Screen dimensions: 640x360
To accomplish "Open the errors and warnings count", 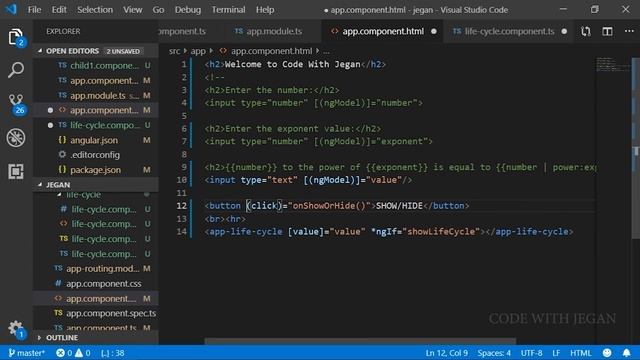I will pyautogui.click(x=73, y=353).
